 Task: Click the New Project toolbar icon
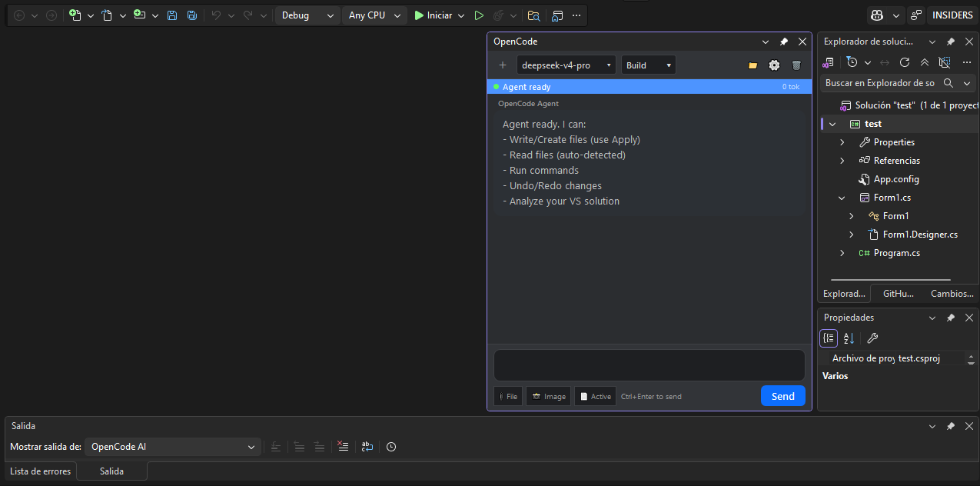(75, 15)
